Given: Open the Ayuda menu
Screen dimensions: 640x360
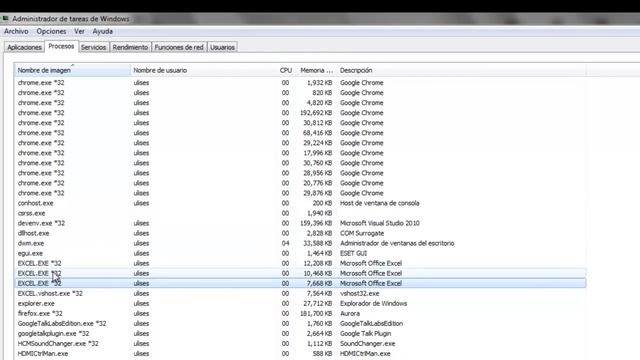Looking at the screenshot, I should [102, 31].
